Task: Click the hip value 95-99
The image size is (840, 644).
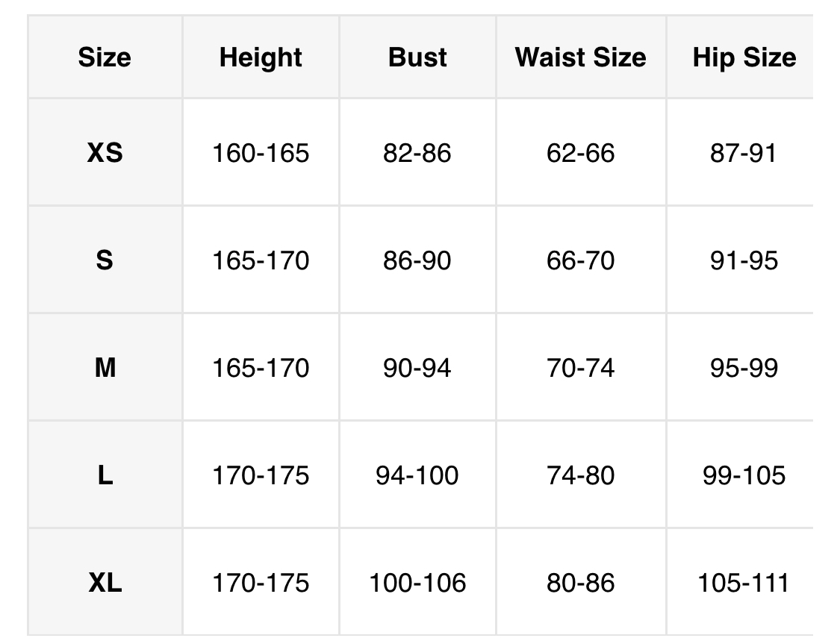Action: pyautogui.click(x=744, y=368)
